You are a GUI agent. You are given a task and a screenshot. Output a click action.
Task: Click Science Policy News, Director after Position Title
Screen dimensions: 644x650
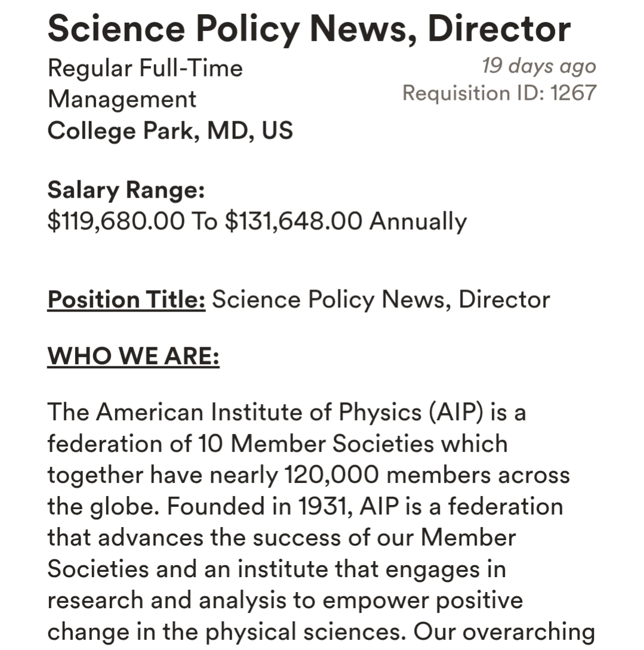click(x=381, y=300)
